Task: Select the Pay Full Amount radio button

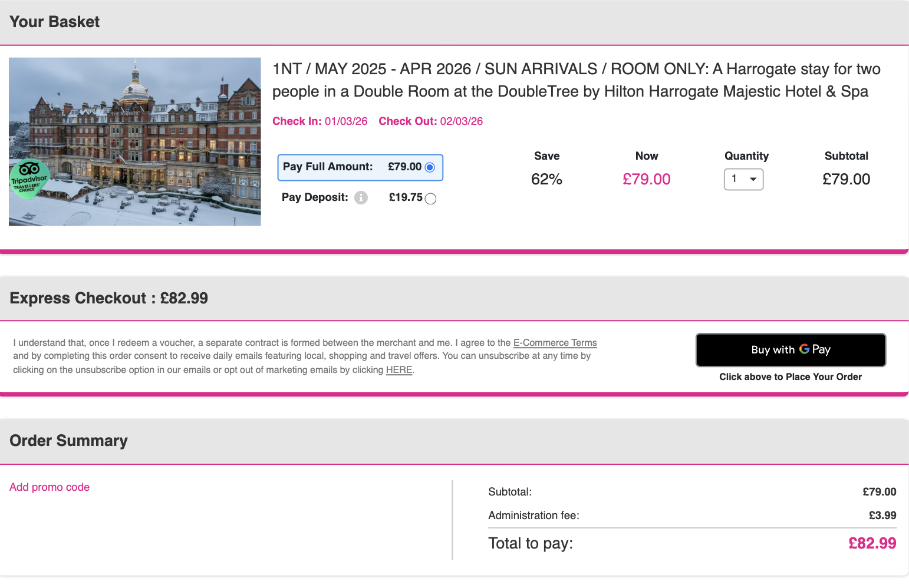Action: [x=430, y=167]
